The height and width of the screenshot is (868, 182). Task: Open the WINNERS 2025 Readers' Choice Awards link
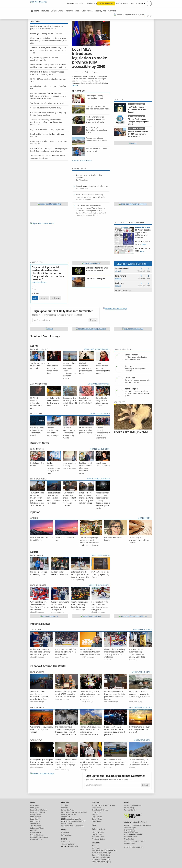click(x=81, y=3)
